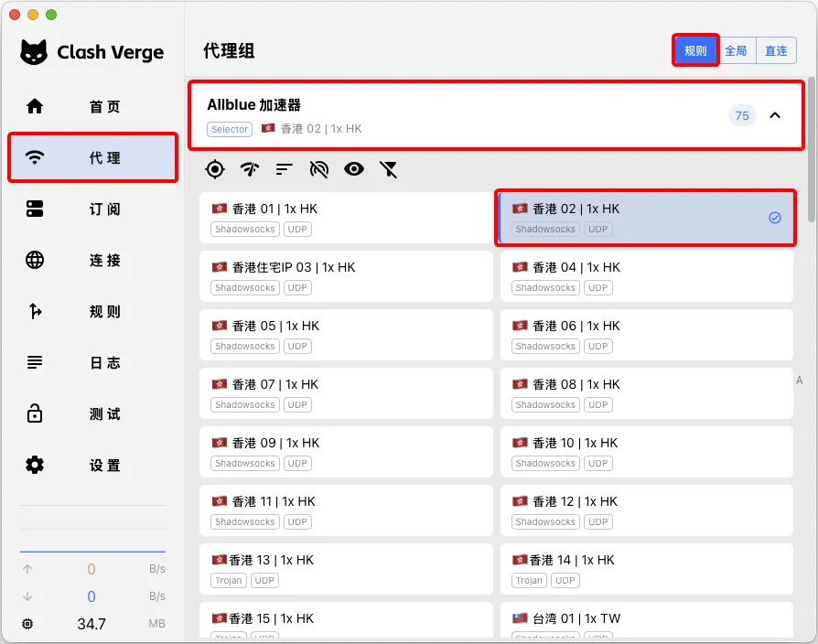
Task: Select proxy 香港 01 | 1x HK
Action: click(x=346, y=218)
